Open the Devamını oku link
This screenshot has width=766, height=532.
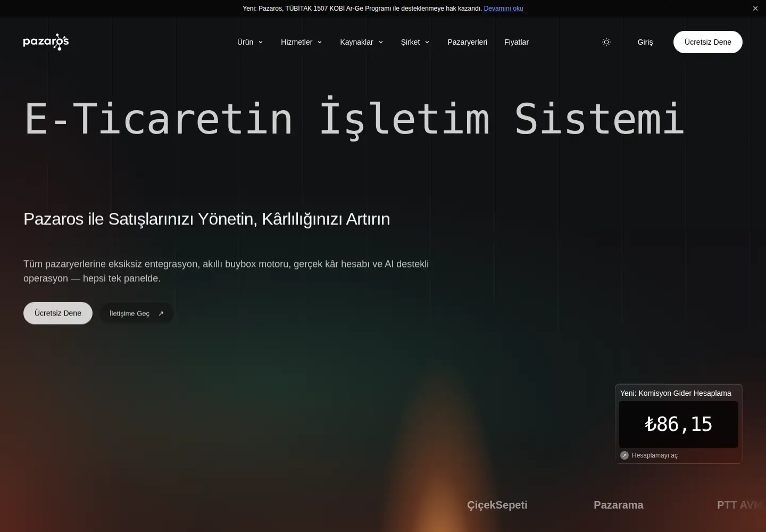click(503, 9)
